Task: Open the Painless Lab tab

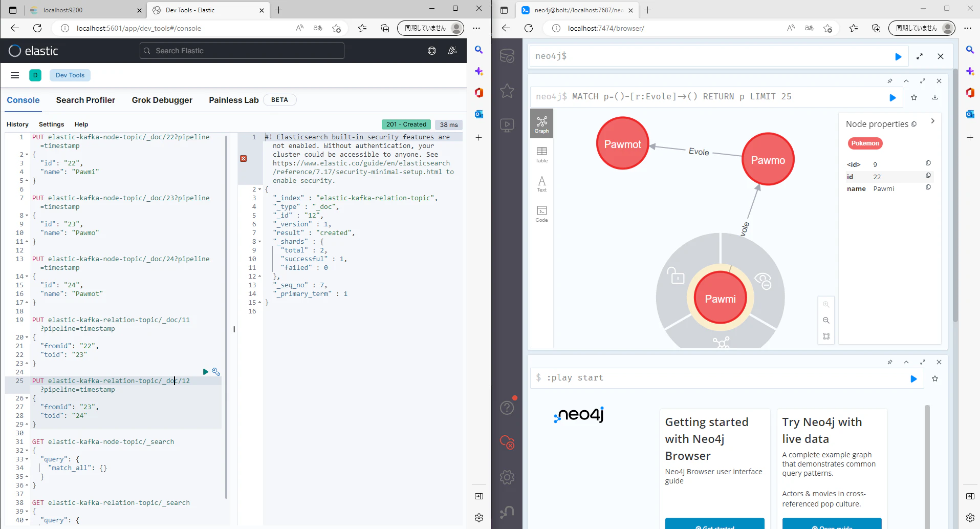Action: (x=234, y=100)
